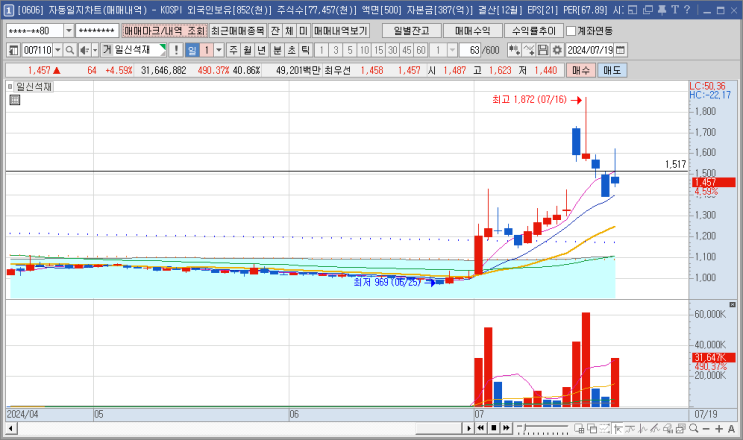Open the calendar date picker

tap(620, 50)
